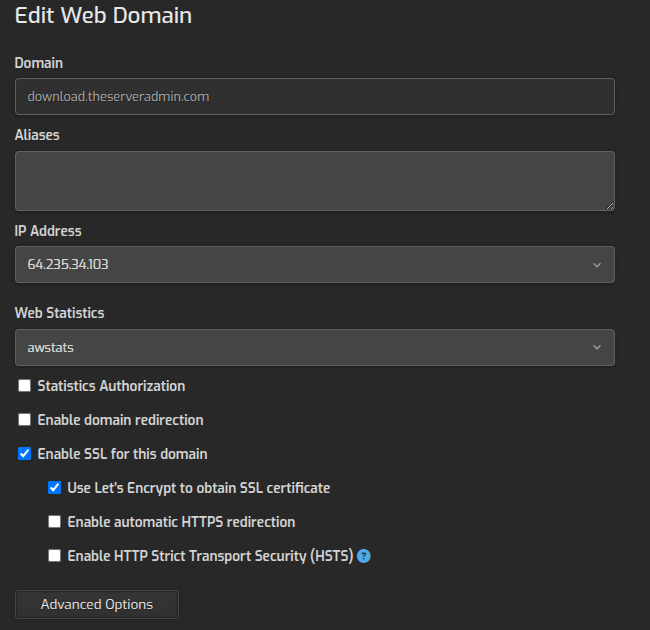Click inside the Aliases text area
Image resolution: width=650 pixels, height=630 pixels.
[314, 181]
